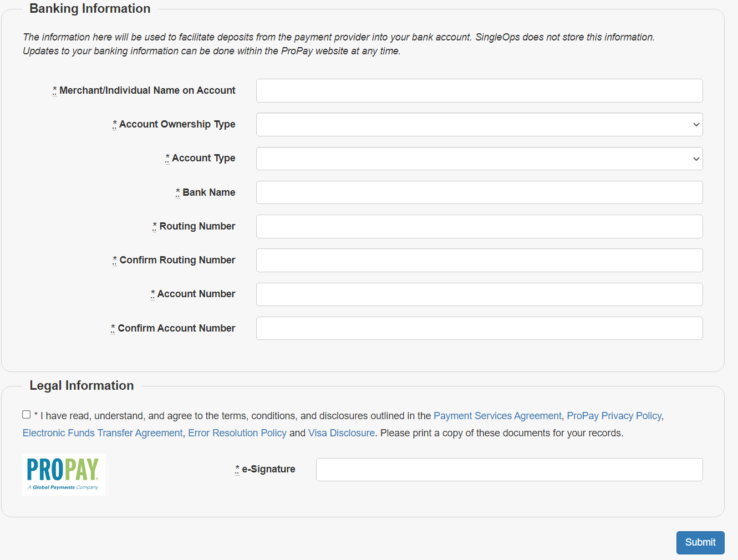Focus the Confirm Routing Number field

(x=479, y=261)
